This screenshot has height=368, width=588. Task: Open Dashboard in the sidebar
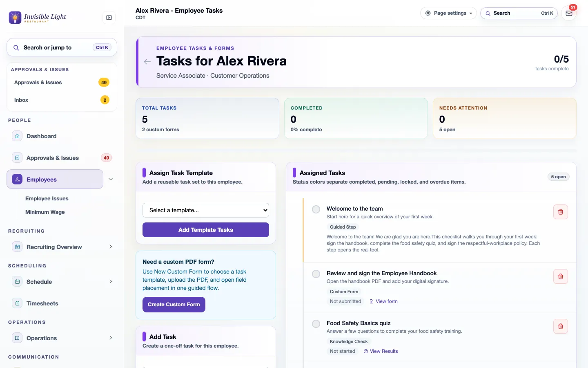coord(42,136)
